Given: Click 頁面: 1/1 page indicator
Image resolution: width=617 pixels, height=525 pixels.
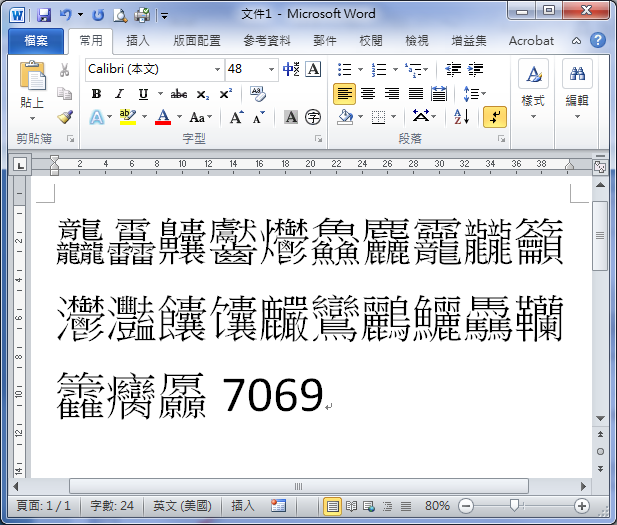Looking at the screenshot, I should pyautogui.click(x=43, y=506).
